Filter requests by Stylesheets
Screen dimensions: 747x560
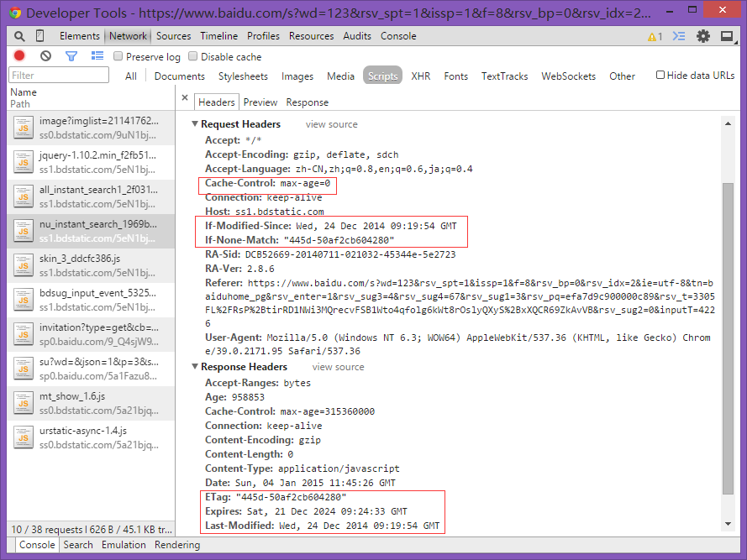[x=243, y=76]
